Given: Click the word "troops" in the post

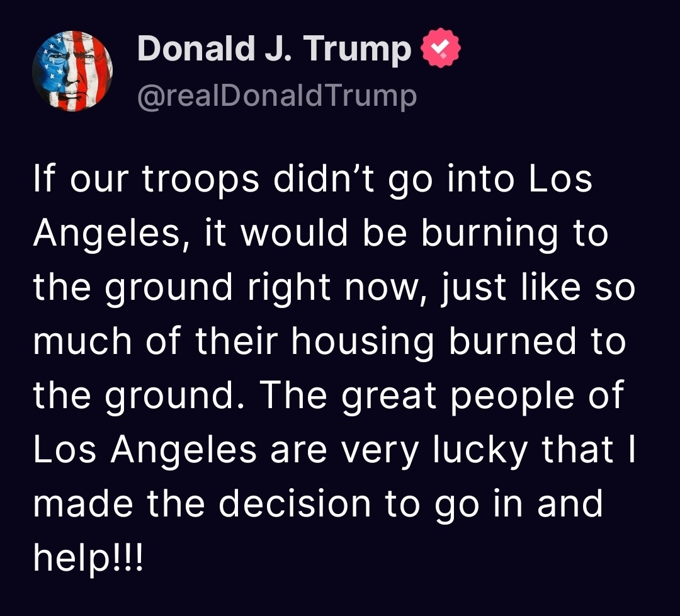Looking at the screenshot, I should click(200, 180).
